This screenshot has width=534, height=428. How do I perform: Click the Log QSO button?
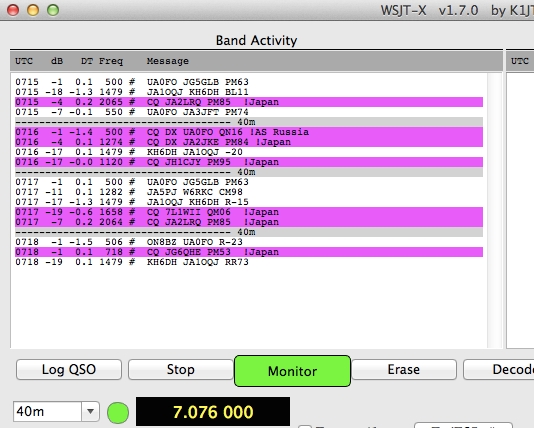click(69, 369)
